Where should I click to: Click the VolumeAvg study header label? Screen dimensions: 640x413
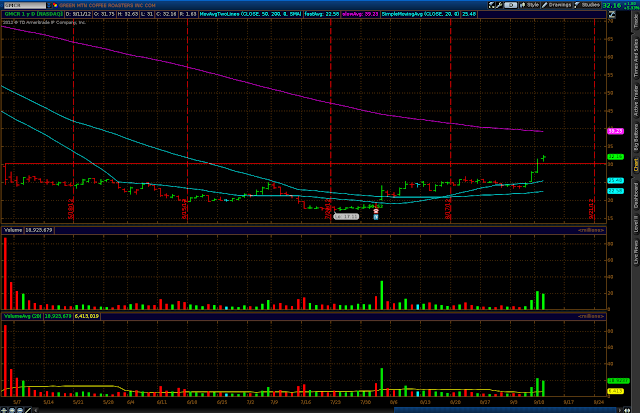click(x=22, y=316)
